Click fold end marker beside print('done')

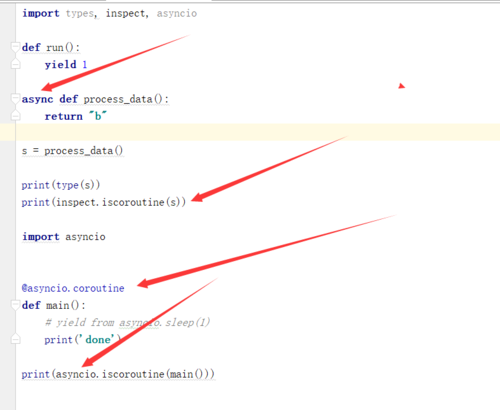[x=15, y=339]
